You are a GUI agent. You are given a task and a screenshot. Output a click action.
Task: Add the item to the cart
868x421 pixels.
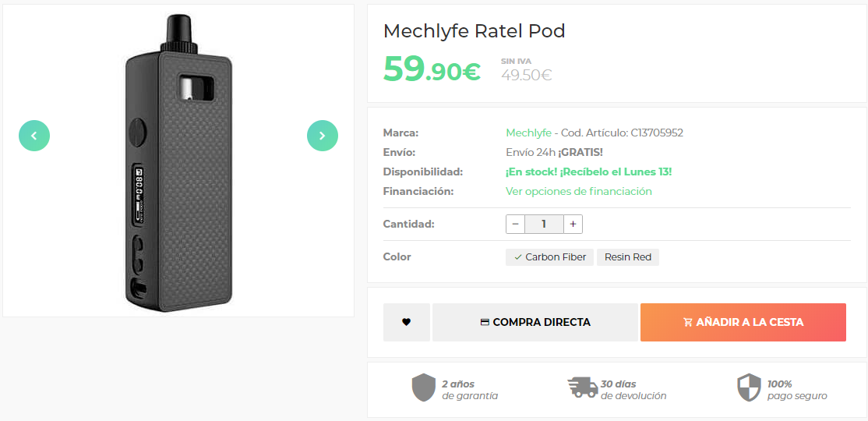[x=743, y=322]
